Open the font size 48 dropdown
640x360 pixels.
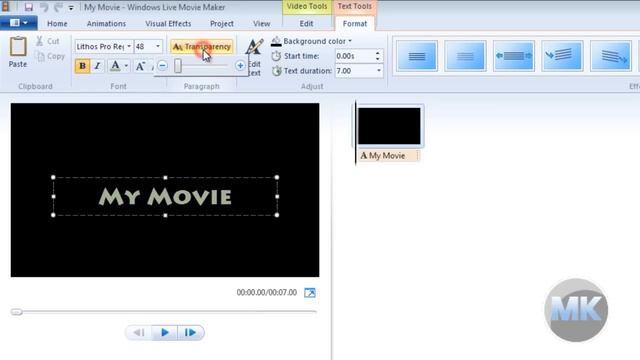(158, 46)
